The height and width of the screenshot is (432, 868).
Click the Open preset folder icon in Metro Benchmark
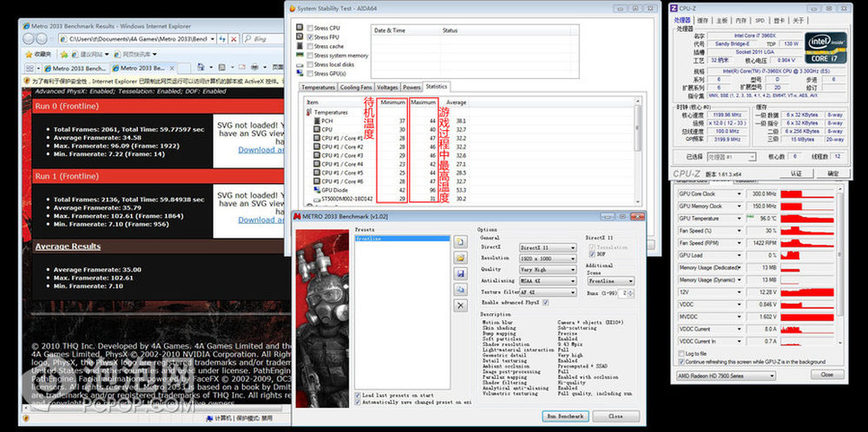coord(461,258)
